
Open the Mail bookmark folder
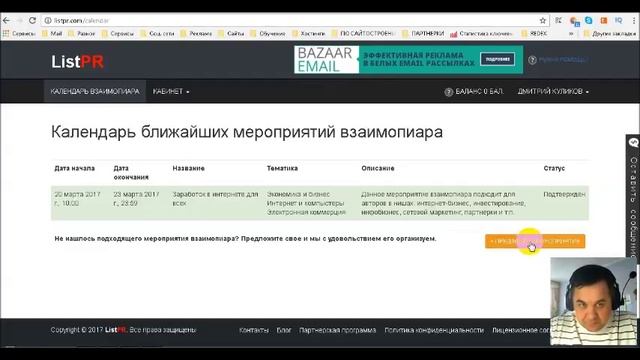click(52, 34)
